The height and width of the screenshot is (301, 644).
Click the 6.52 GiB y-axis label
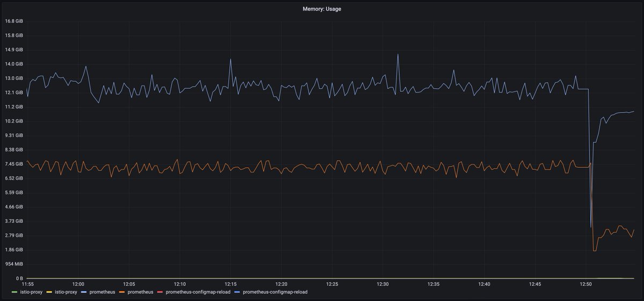pos(13,178)
